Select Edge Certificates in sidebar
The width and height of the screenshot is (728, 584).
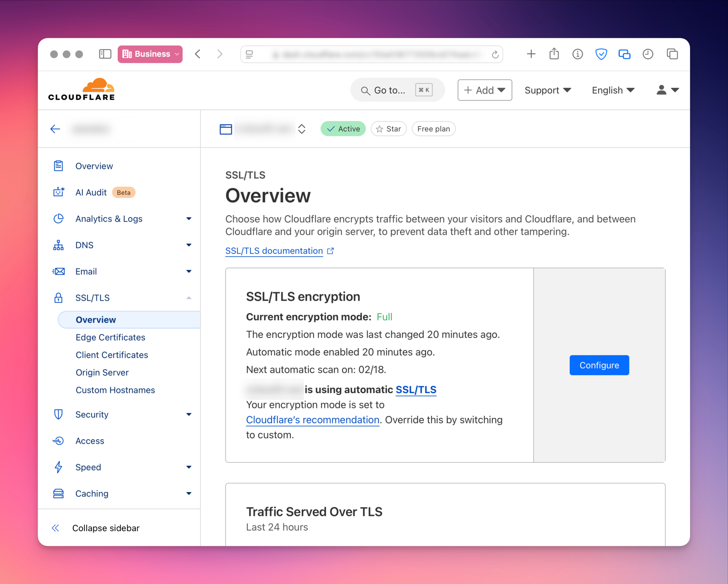[x=110, y=338]
